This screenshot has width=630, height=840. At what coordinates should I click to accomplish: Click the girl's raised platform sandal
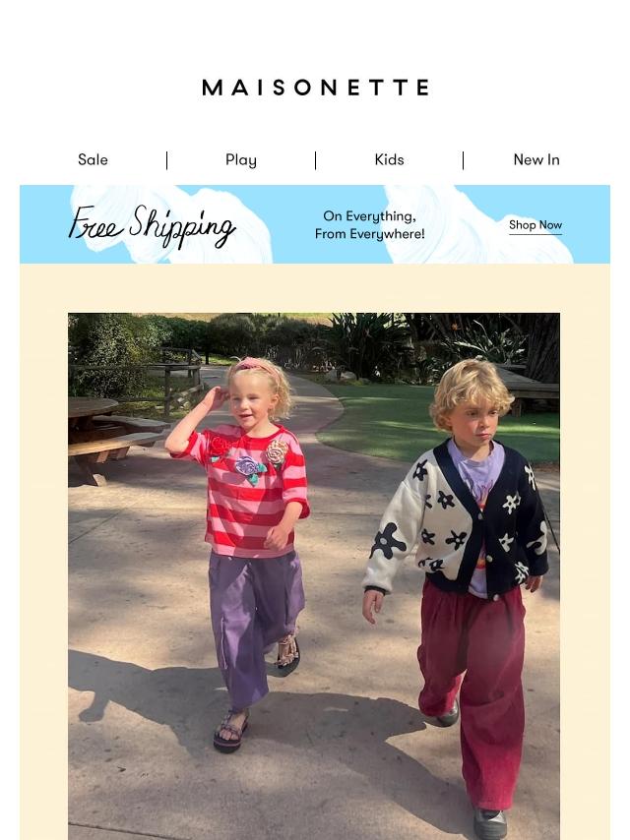[x=286, y=654]
